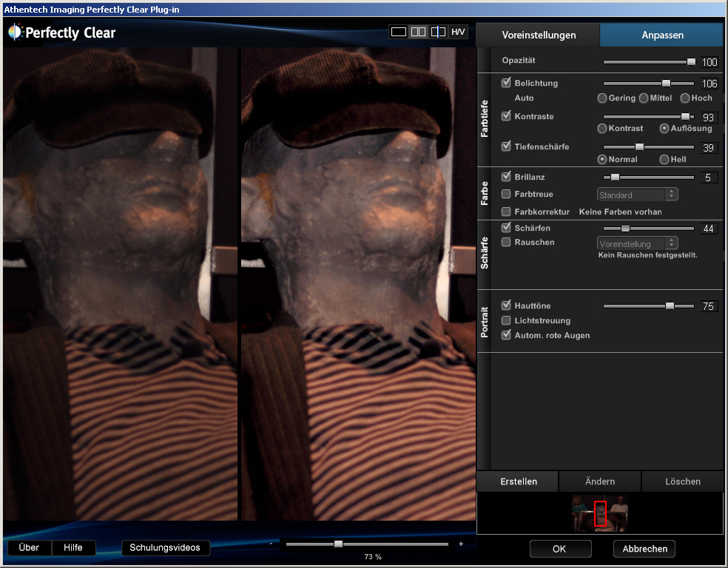Disable Autom. rote Augen checkbox
Viewport: 728px width, 568px height.
(506, 334)
